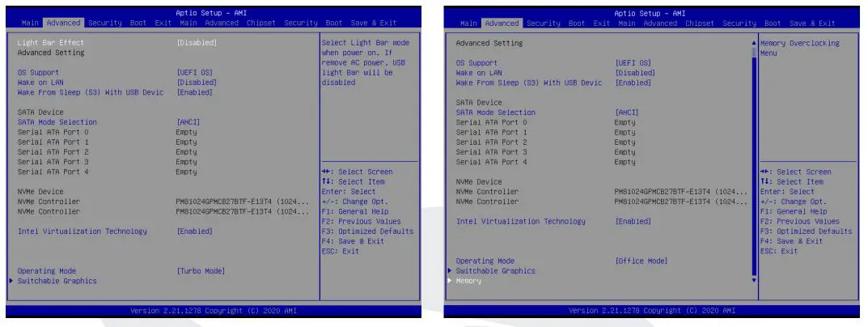Click scrollbar up arrow in right screen
868x327 pixels.
[x=753, y=42]
